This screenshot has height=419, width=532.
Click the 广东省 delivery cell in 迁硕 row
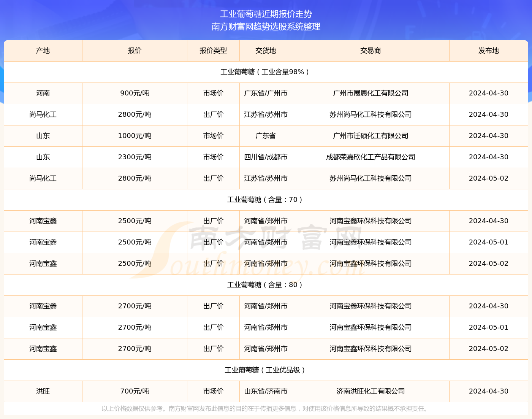coord(266,136)
